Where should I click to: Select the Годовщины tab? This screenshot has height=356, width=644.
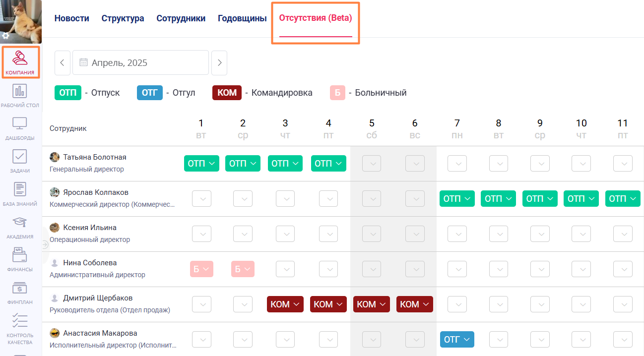click(242, 18)
